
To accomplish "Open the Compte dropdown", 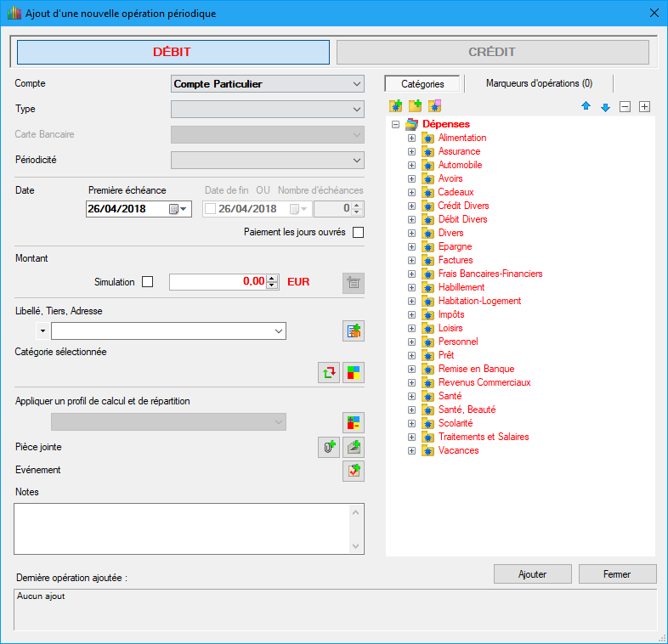I will 267,84.
